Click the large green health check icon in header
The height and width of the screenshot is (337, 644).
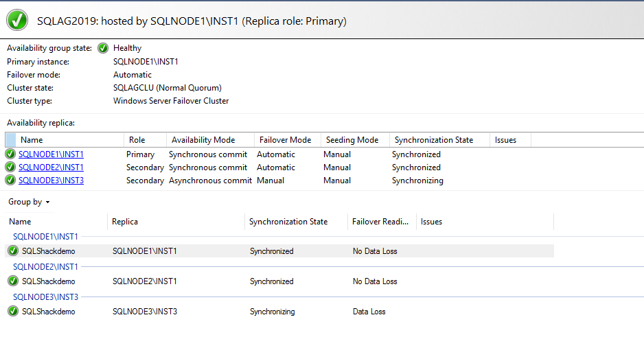(x=17, y=21)
